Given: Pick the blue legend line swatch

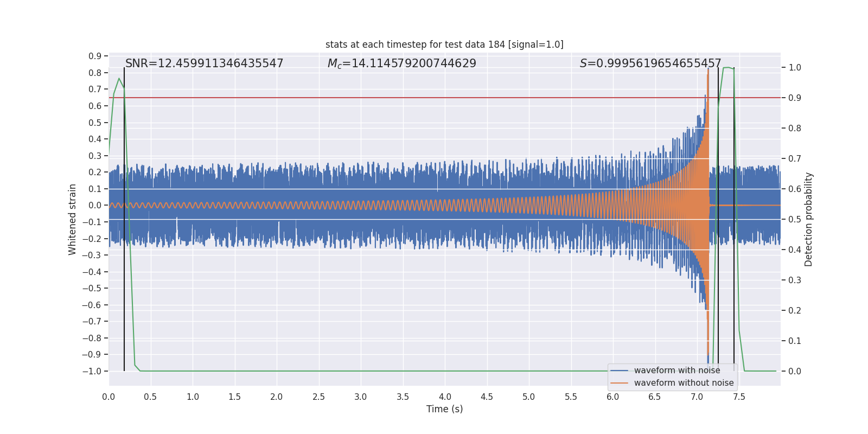Looking at the screenshot, I should pyautogui.click(x=619, y=371).
